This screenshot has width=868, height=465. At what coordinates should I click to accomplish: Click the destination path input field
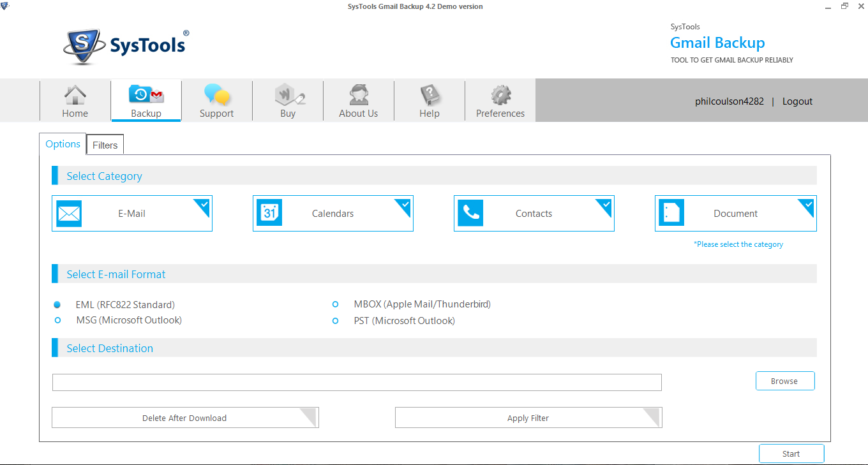click(x=357, y=382)
